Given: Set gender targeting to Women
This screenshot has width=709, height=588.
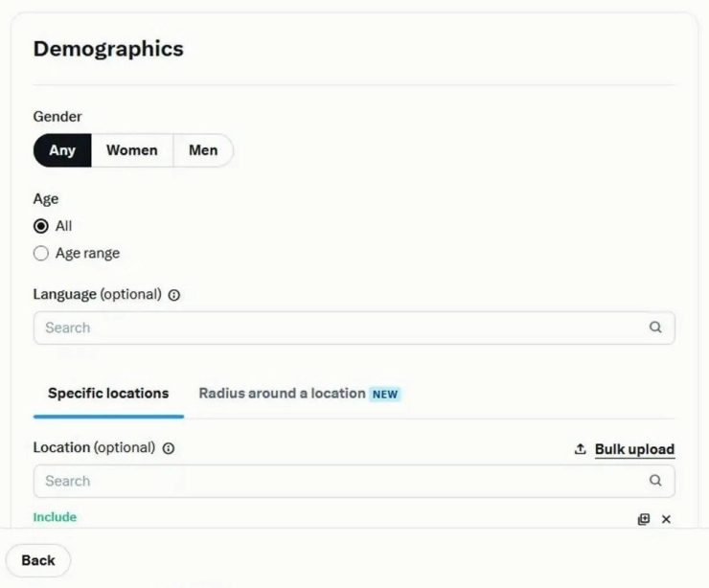Looking at the screenshot, I should click(x=132, y=150).
